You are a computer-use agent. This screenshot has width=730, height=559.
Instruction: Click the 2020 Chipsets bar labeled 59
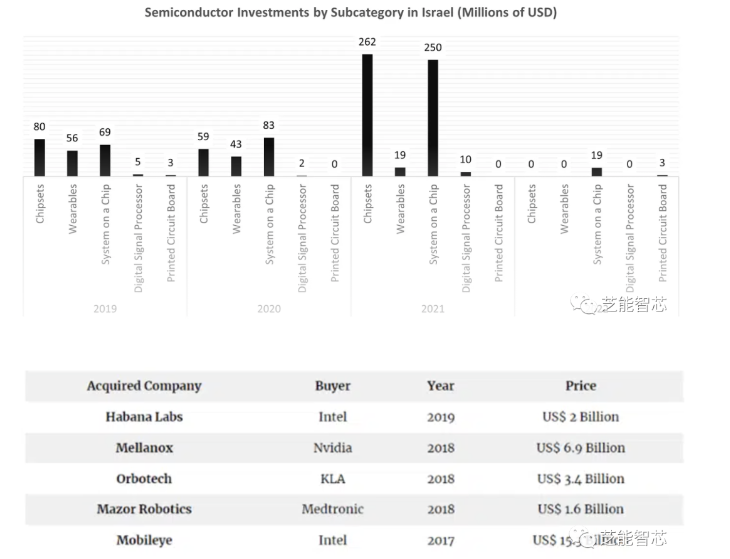(x=204, y=163)
